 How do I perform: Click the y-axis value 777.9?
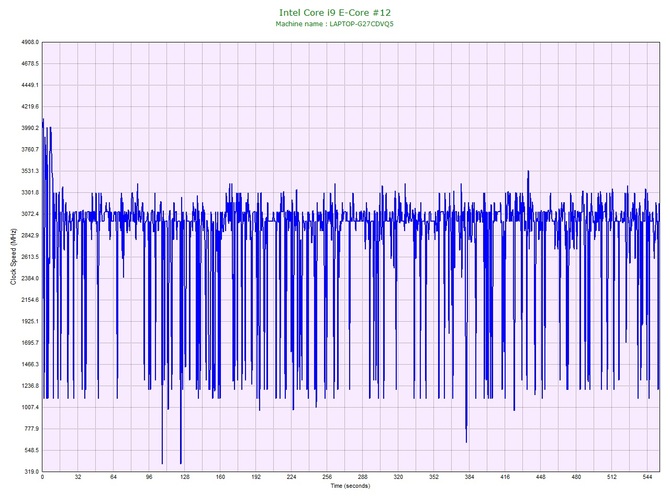31,429
